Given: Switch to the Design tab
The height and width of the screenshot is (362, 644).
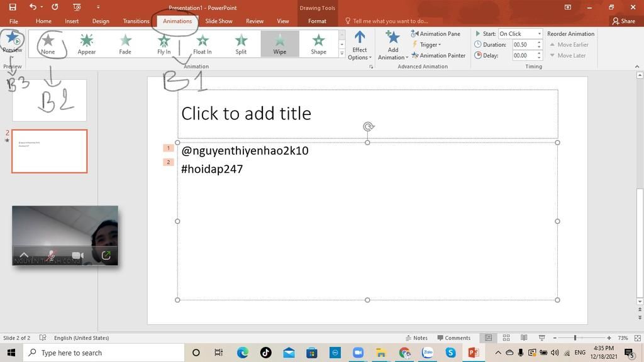Looking at the screenshot, I should click(101, 21).
